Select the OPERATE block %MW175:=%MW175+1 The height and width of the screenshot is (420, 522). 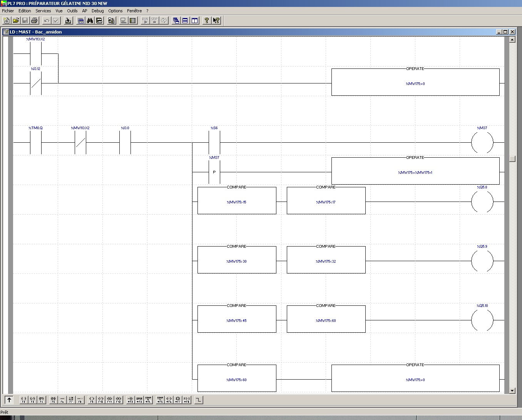point(415,171)
